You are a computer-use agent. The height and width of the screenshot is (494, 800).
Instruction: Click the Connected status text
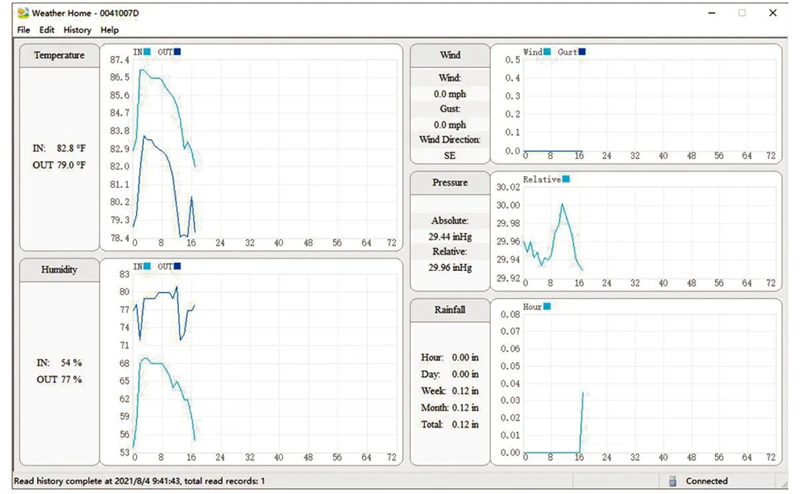tap(707, 481)
